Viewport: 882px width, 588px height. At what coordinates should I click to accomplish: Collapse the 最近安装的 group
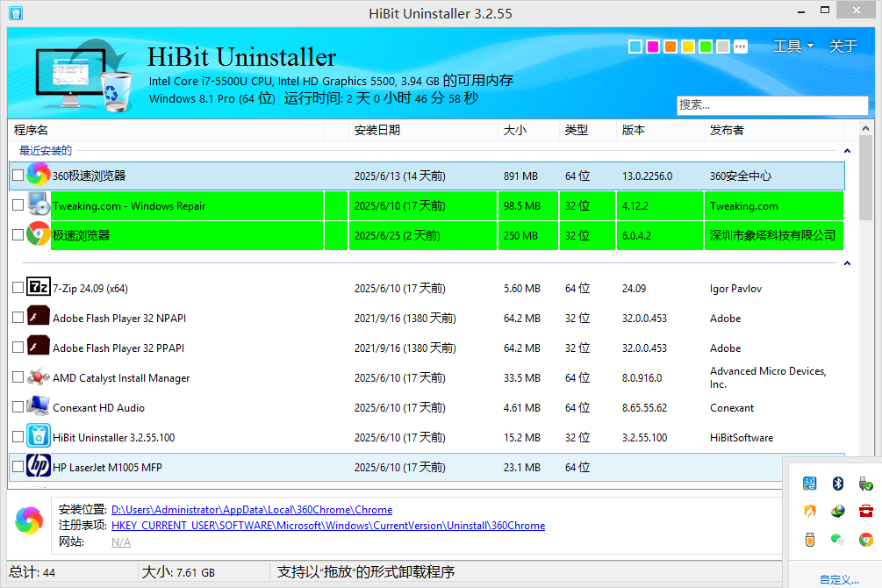tap(847, 151)
